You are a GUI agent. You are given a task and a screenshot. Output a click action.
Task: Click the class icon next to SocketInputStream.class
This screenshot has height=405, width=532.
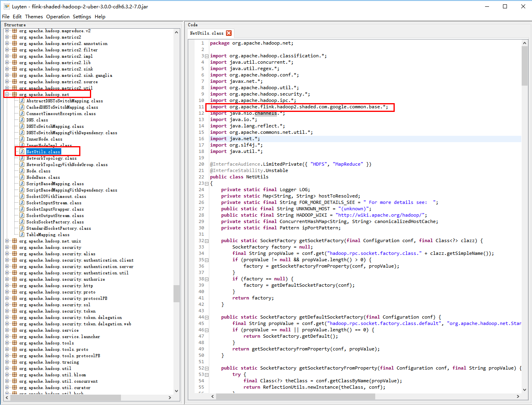click(x=21, y=202)
